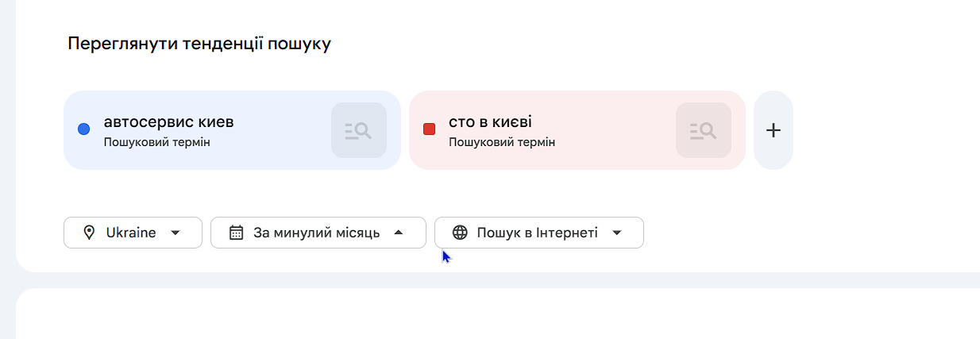Click the Пошук в Інтернеті filter text
The height and width of the screenshot is (339, 980).
point(537,233)
